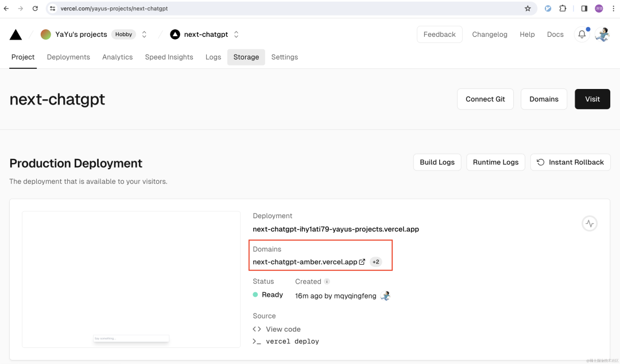Open external link icon beside domain

362,262
